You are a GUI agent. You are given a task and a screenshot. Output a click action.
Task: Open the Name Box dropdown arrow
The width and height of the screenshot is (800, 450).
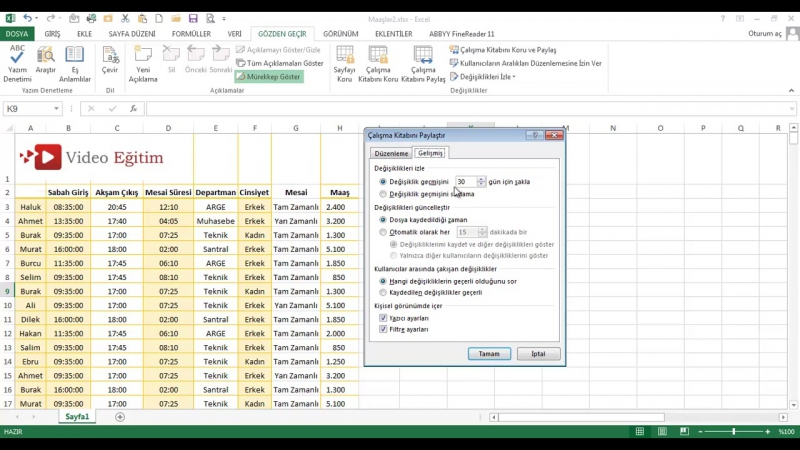[x=56, y=109]
